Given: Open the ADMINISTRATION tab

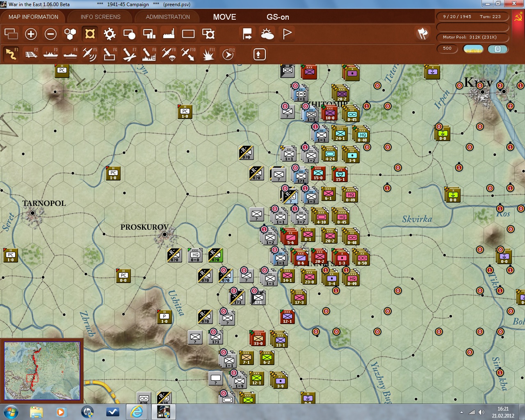Looking at the screenshot, I should coord(168,17).
